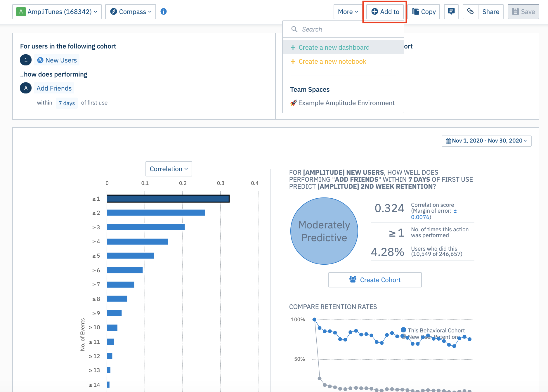
Task: Toggle New User Retention legend marker
Action: click(403, 337)
